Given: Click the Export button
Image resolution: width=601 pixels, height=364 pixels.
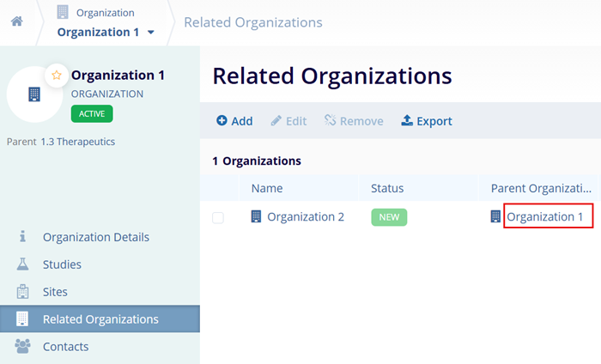Looking at the screenshot, I should tap(427, 121).
